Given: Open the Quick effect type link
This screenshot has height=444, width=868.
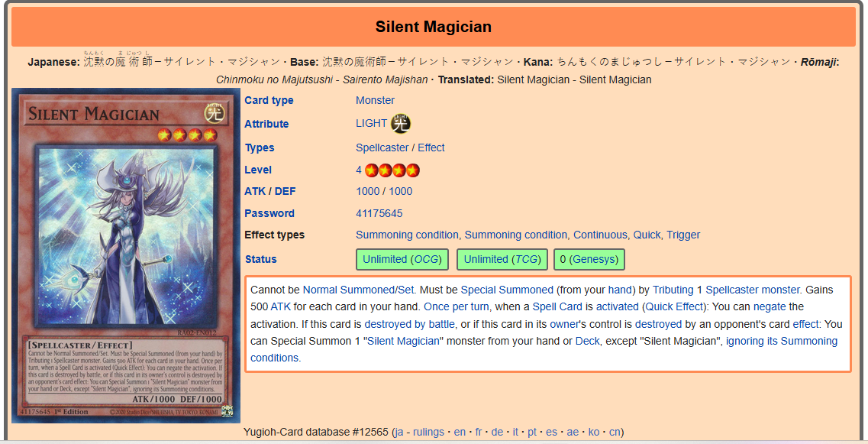Looking at the screenshot, I should (x=647, y=235).
